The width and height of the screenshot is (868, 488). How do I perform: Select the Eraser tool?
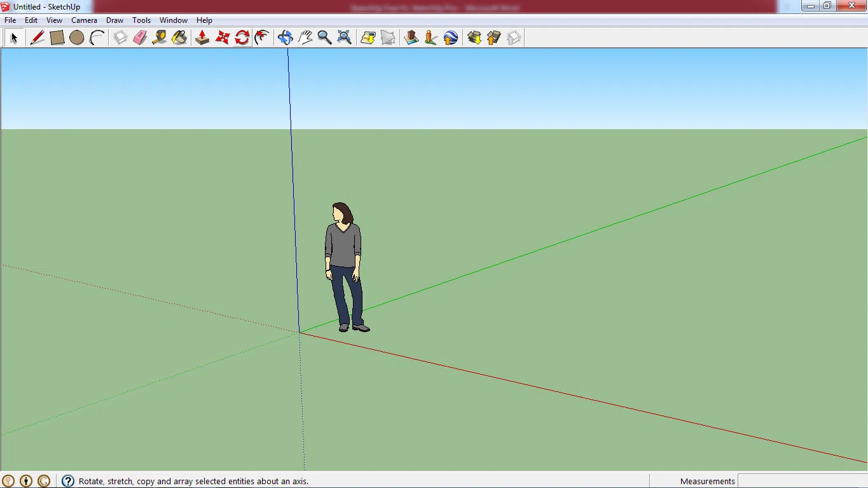[x=140, y=38]
